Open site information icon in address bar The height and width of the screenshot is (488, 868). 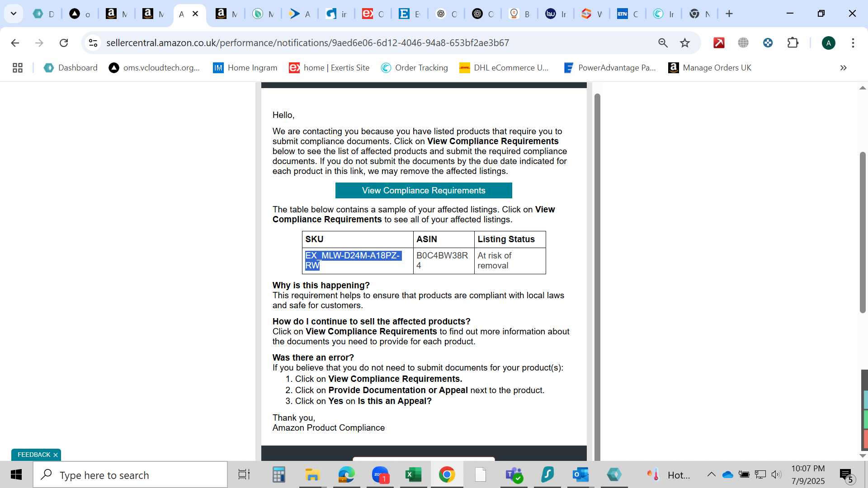click(x=93, y=43)
